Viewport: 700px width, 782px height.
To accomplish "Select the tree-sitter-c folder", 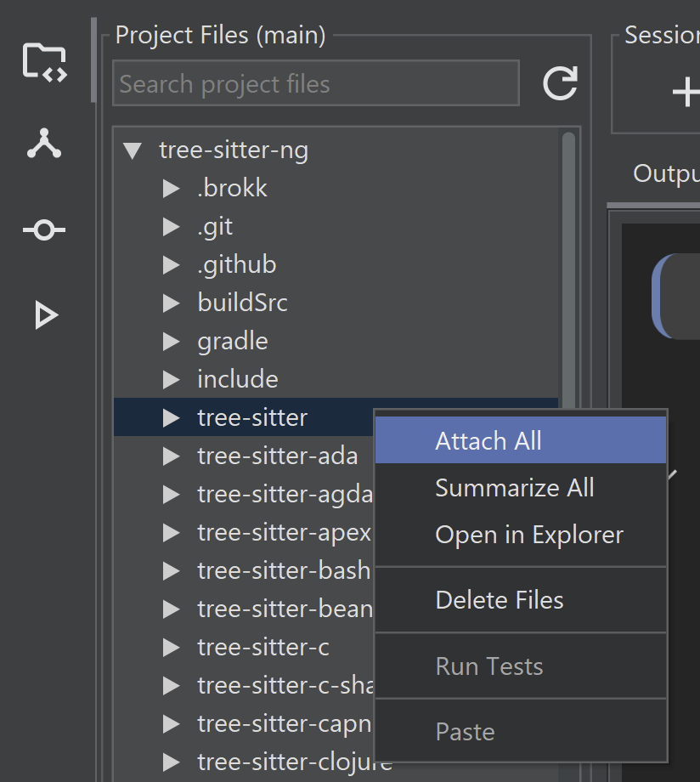I will click(x=262, y=647).
